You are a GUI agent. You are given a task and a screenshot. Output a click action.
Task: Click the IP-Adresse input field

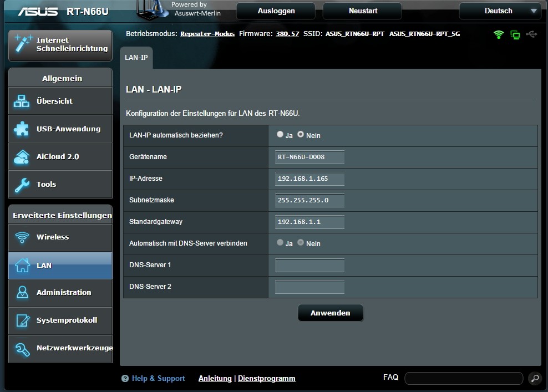pyautogui.click(x=309, y=179)
